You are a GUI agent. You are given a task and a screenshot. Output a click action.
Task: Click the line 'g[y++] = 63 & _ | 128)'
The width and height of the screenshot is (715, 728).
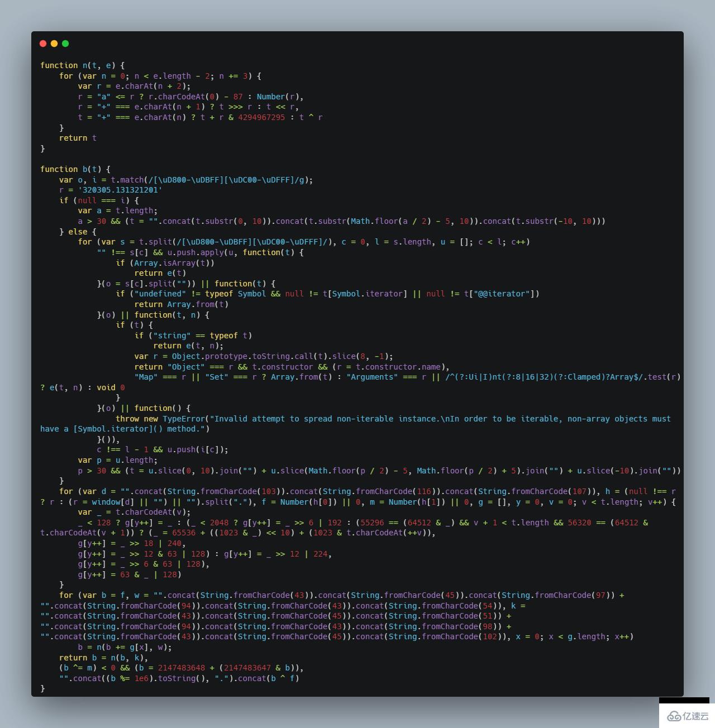(130, 574)
